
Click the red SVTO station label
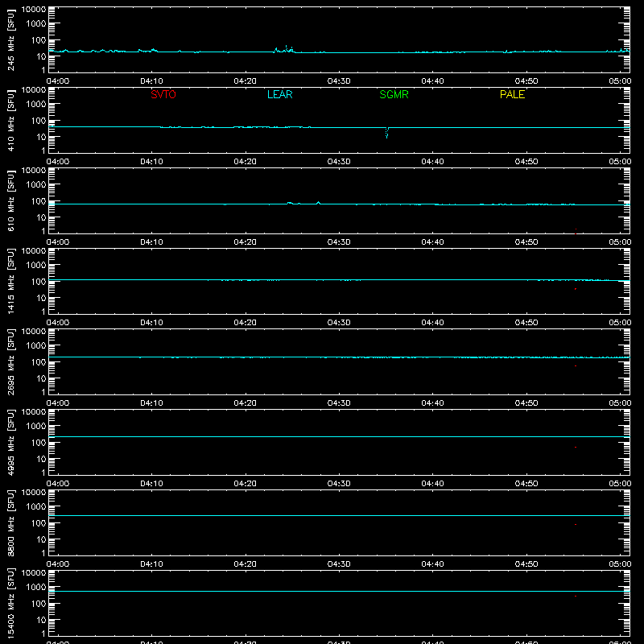(163, 94)
